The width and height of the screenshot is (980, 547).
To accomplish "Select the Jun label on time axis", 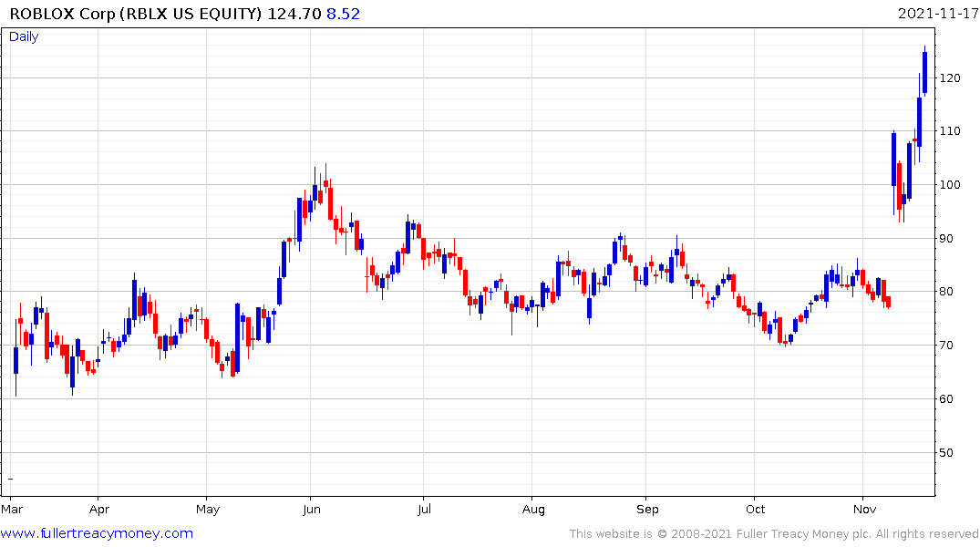I will 311,509.
